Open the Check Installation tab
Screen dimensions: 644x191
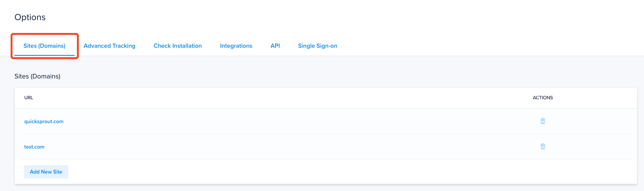click(x=178, y=46)
